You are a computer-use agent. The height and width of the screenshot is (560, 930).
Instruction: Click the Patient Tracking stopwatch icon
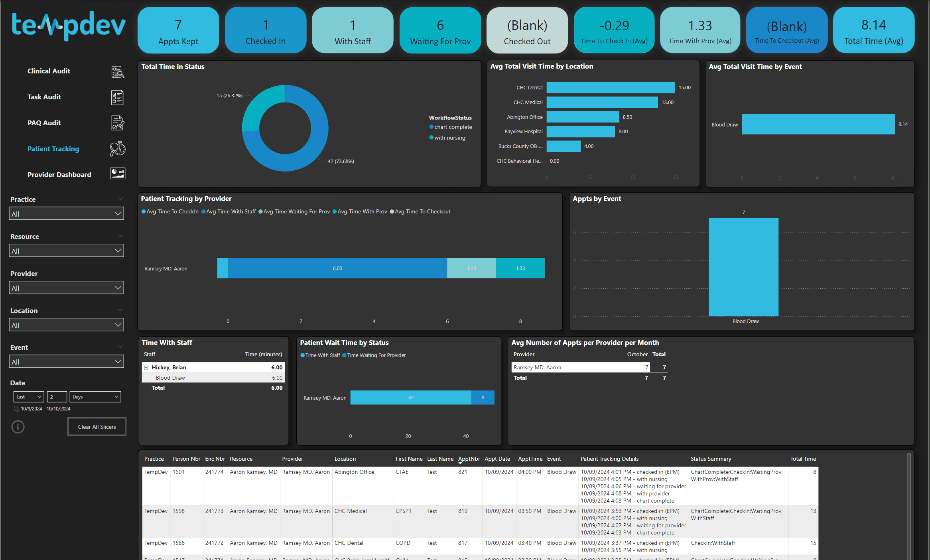118,149
